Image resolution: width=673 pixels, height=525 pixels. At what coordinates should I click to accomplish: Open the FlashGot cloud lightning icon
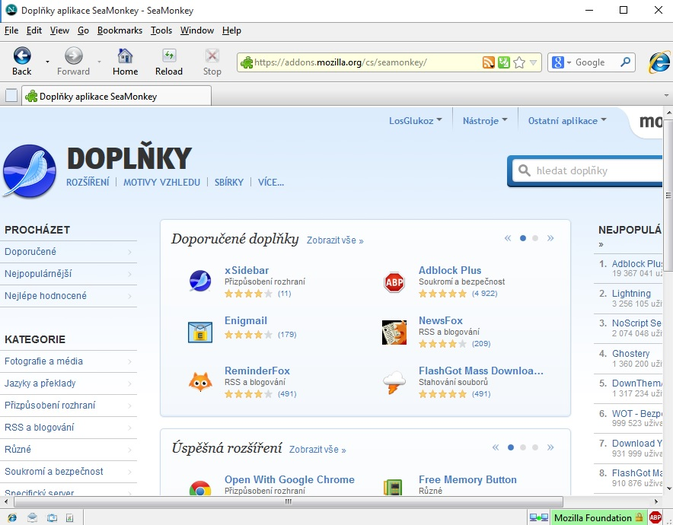[x=394, y=382]
